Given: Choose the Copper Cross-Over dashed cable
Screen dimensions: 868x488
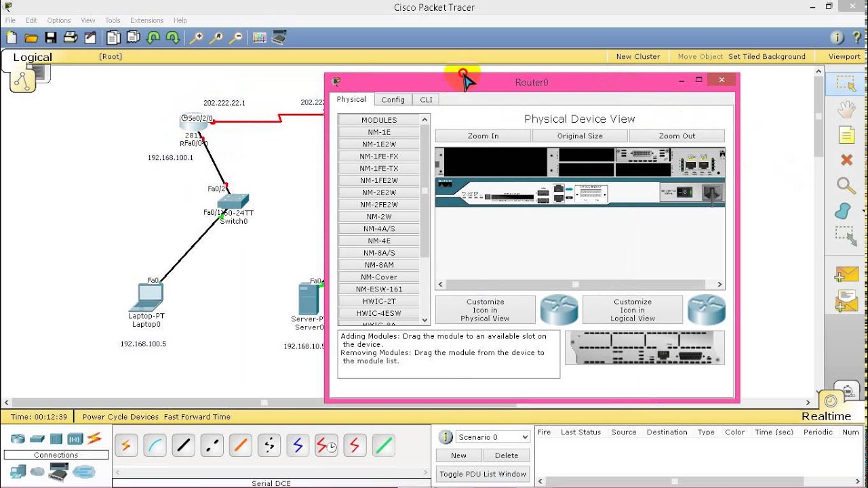Looking at the screenshot, I should tap(212, 445).
